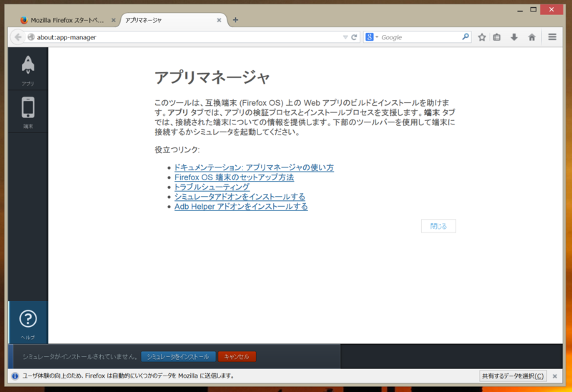This screenshot has height=392, width=572.
Task: Minimize the Firefox window
Action: (520, 10)
